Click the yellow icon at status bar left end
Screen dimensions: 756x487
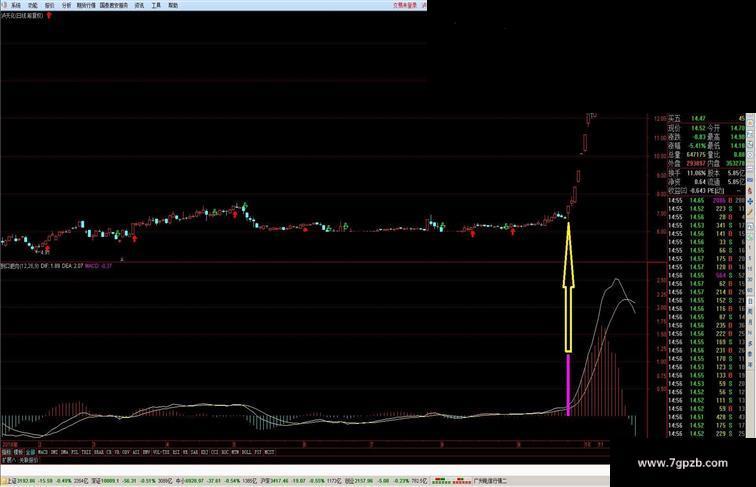tap(3, 481)
